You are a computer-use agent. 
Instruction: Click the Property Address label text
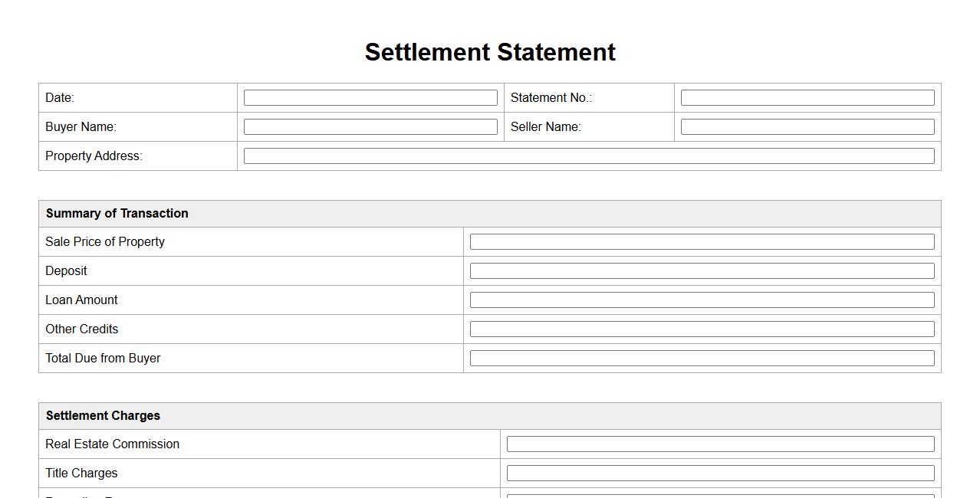pos(94,156)
